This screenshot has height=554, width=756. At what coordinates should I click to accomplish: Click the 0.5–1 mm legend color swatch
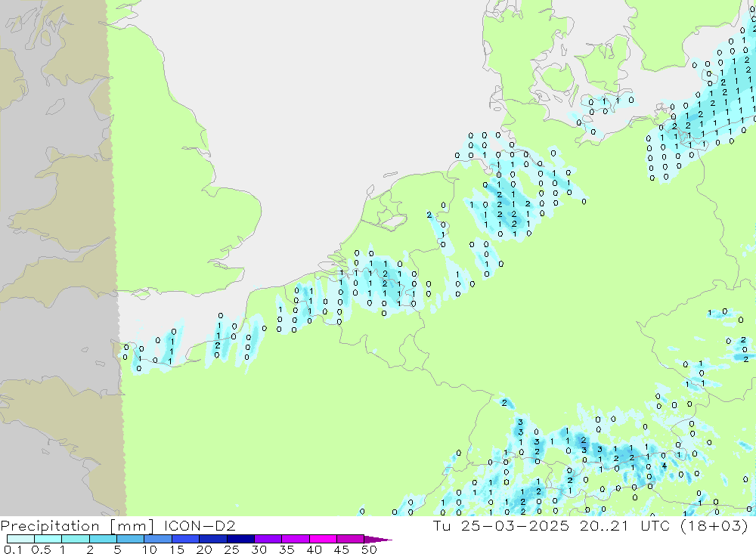(x=48, y=539)
